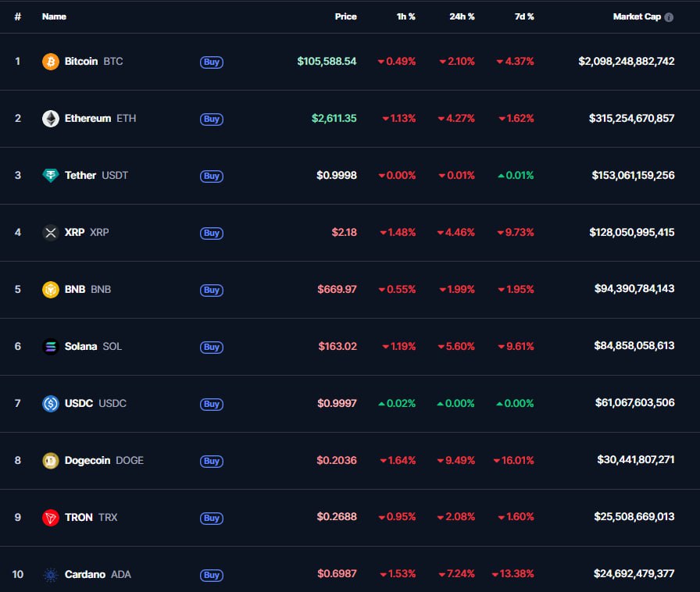Click the Solana logo icon
The width and height of the screenshot is (700, 592).
51,347
